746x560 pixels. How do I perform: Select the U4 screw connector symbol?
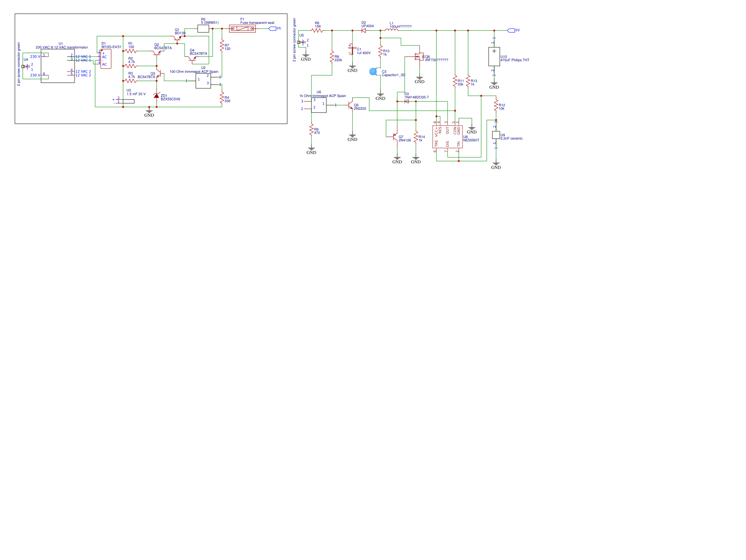[25, 66]
